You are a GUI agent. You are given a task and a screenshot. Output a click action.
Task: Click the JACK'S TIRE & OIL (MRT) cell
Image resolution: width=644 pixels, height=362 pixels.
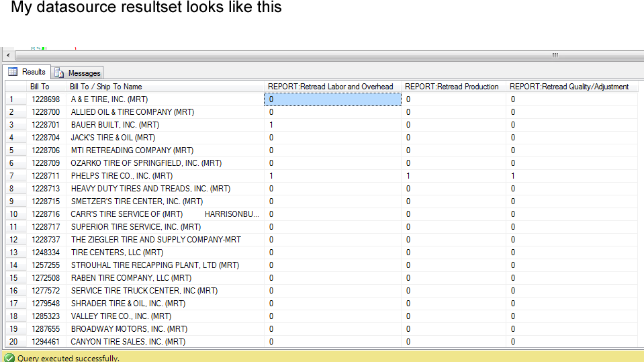click(165, 138)
